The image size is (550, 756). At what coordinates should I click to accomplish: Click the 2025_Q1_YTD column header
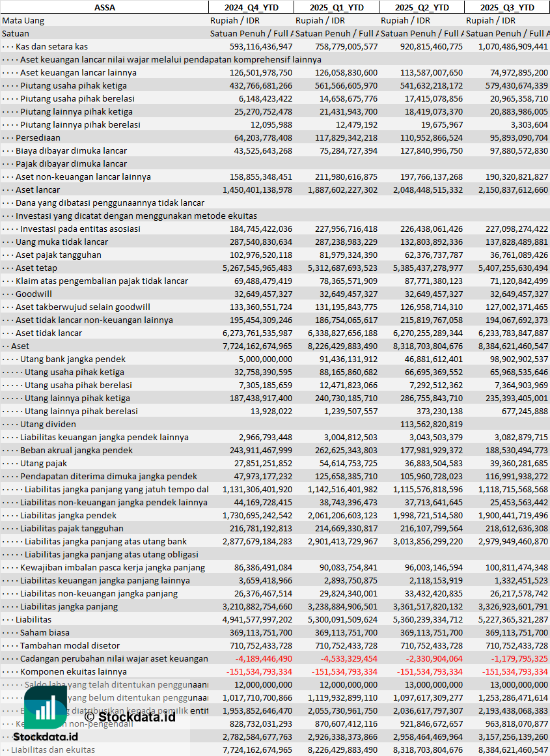(x=337, y=7)
